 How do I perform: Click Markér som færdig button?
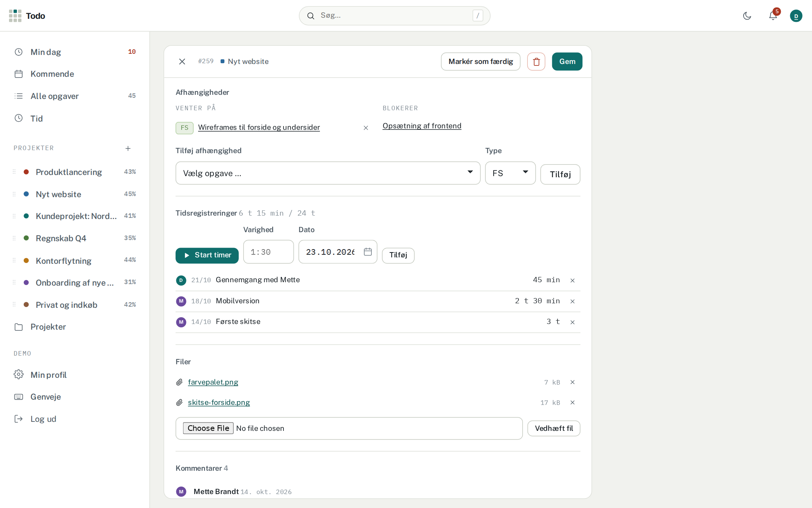point(480,61)
